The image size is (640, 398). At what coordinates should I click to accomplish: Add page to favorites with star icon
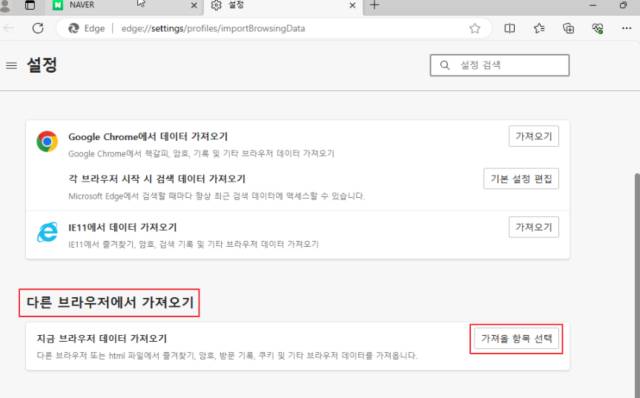point(475,28)
